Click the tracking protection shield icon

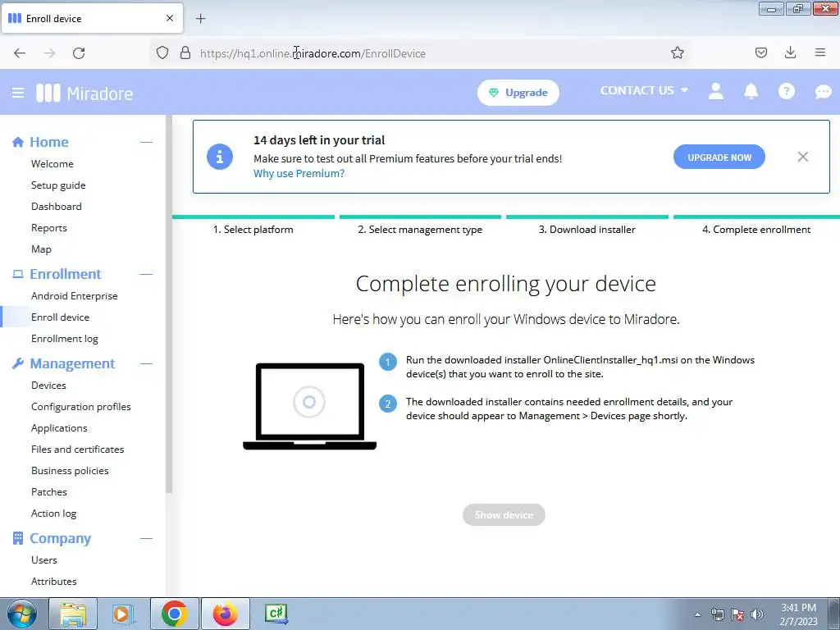(162, 52)
